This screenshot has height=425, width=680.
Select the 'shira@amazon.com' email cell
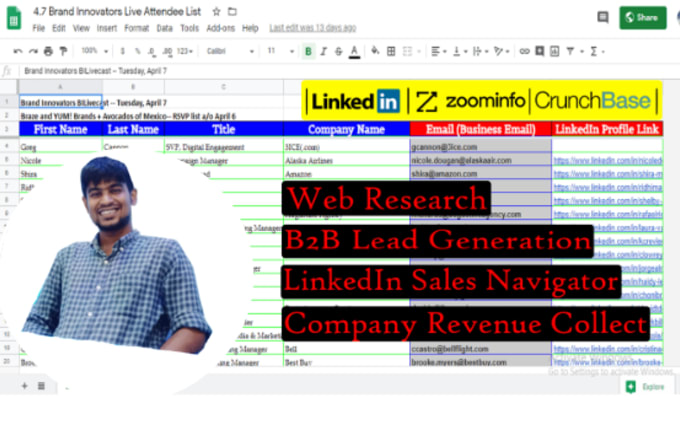pos(481,174)
